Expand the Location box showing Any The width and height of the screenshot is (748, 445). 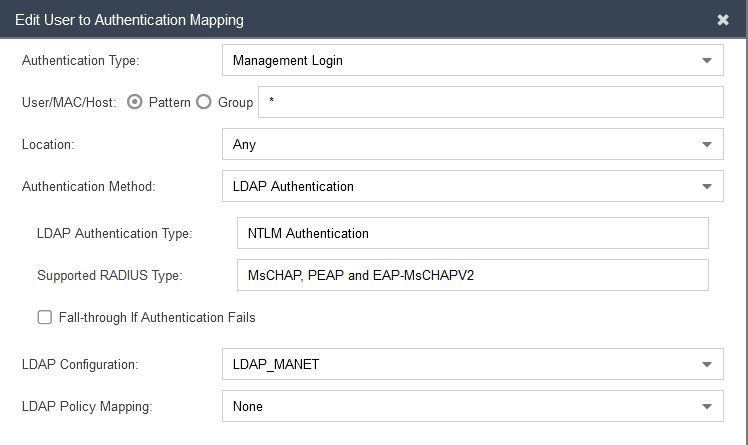pyautogui.click(x=460, y=144)
